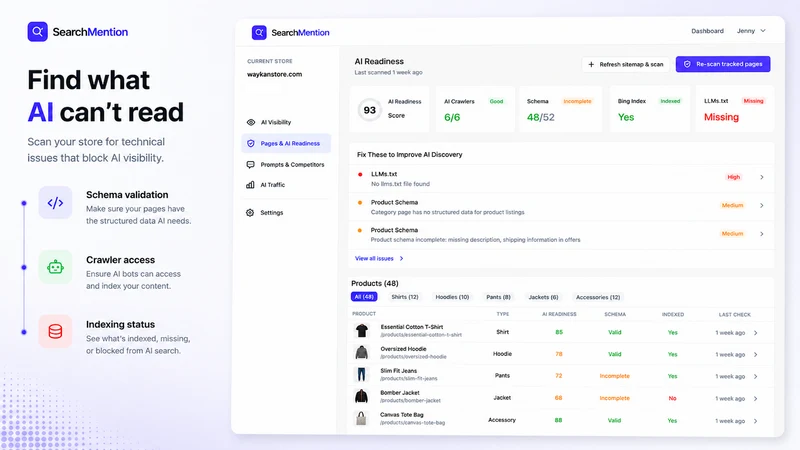Click the plus icon on Refresh sitemap button

coord(591,64)
